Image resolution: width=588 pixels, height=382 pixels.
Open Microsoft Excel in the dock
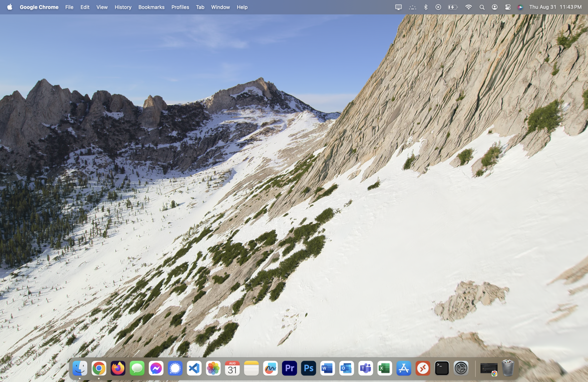(x=385, y=368)
